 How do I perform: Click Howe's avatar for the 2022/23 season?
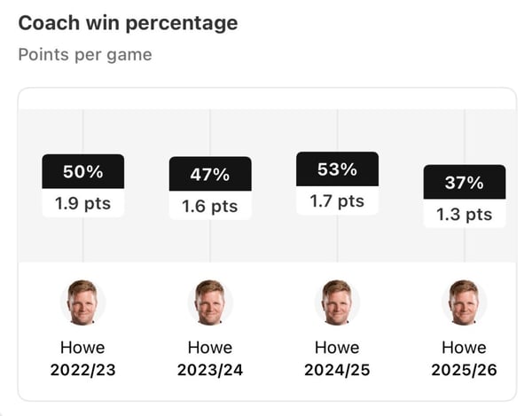(x=83, y=303)
